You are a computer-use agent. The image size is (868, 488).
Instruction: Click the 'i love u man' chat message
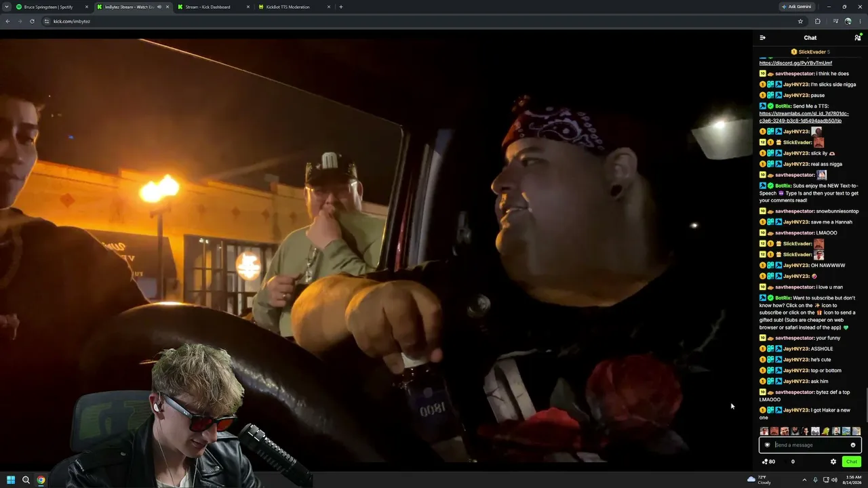point(829,287)
